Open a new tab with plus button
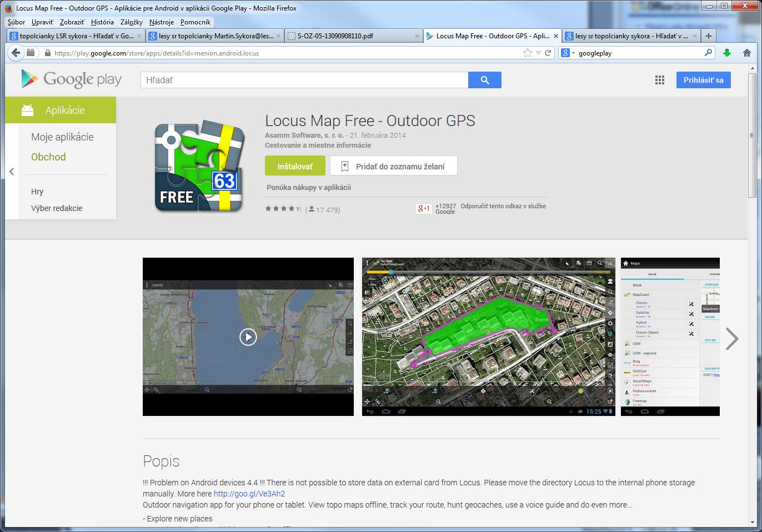This screenshot has width=762, height=532. 708,36
